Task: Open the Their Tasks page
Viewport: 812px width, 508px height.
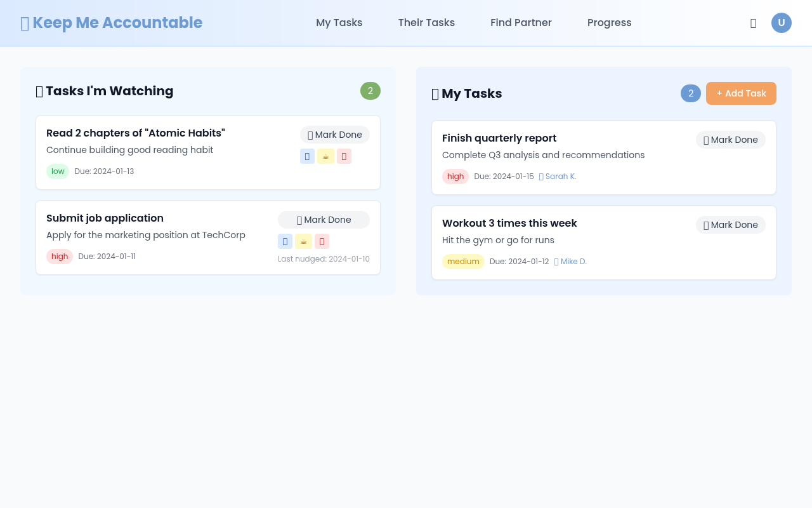Action: pyautogui.click(x=426, y=23)
